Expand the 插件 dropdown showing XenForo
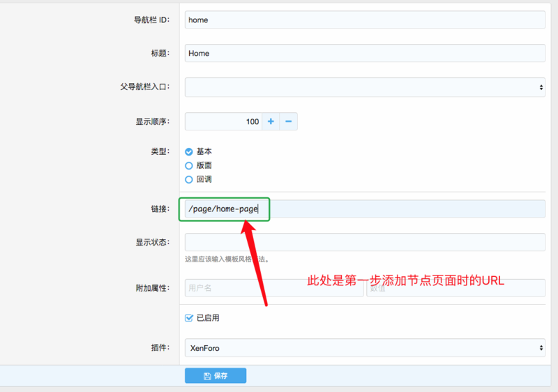This screenshot has width=558, height=392. point(364,347)
